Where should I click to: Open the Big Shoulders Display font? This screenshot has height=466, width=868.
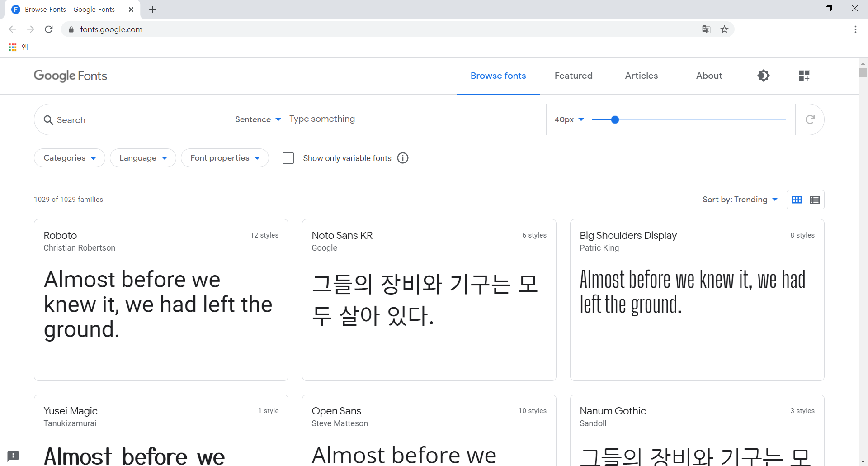click(x=697, y=300)
